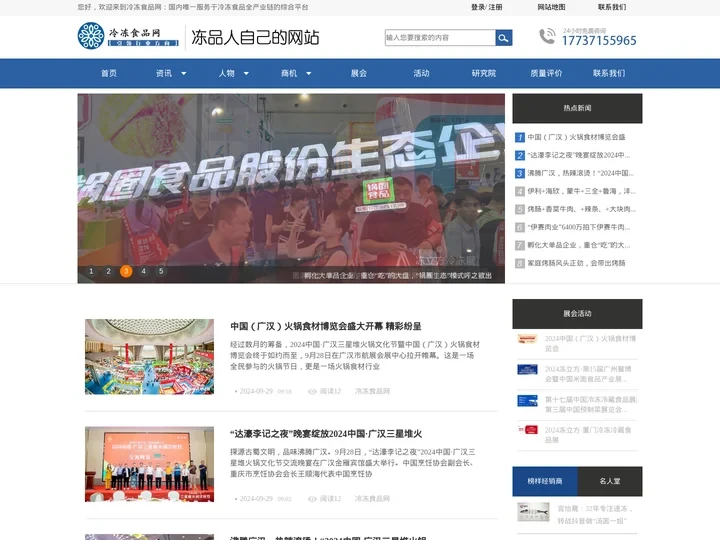Screen dimensions: 720x540
Task: Open hot news item 4 伊利+海欣
Action: coord(581,191)
